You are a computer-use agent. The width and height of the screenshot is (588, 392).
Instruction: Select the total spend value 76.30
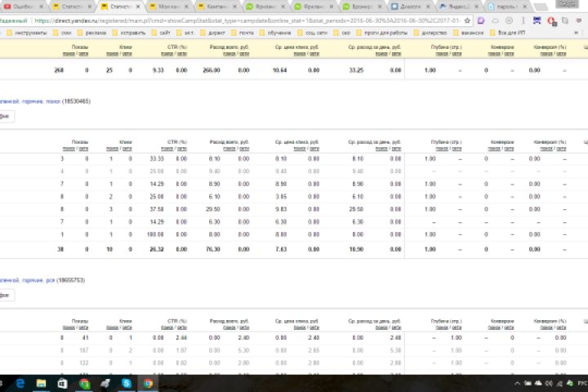[x=213, y=249]
